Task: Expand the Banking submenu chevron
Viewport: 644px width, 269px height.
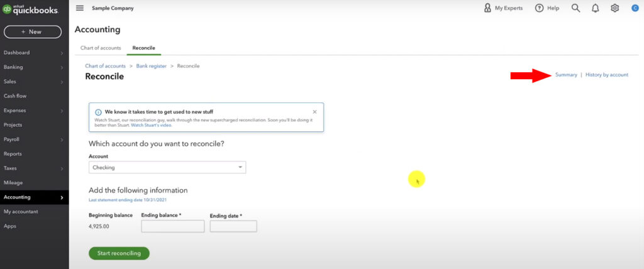Action: [62, 67]
